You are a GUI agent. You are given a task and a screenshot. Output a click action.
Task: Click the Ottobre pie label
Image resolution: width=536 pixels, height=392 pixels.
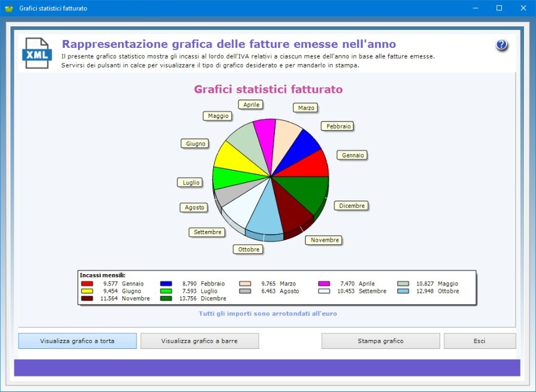click(x=249, y=250)
